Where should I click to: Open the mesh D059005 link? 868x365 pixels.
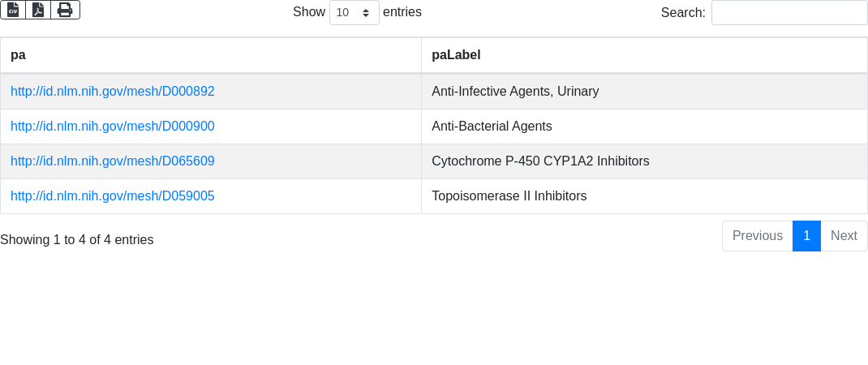112,196
